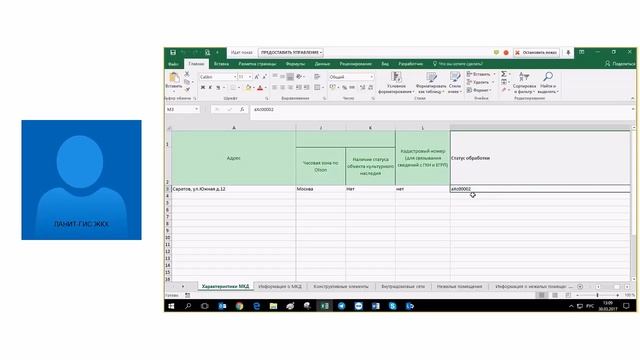Click the Save icon in quick access toolbar

173,52
